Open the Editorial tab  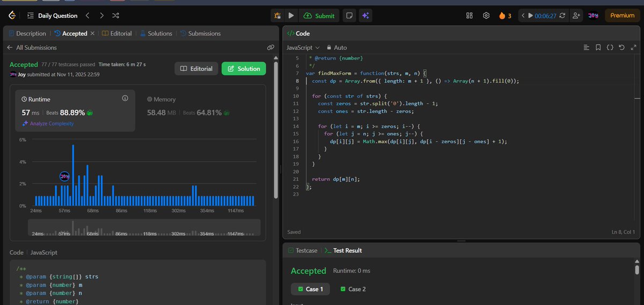click(x=117, y=33)
